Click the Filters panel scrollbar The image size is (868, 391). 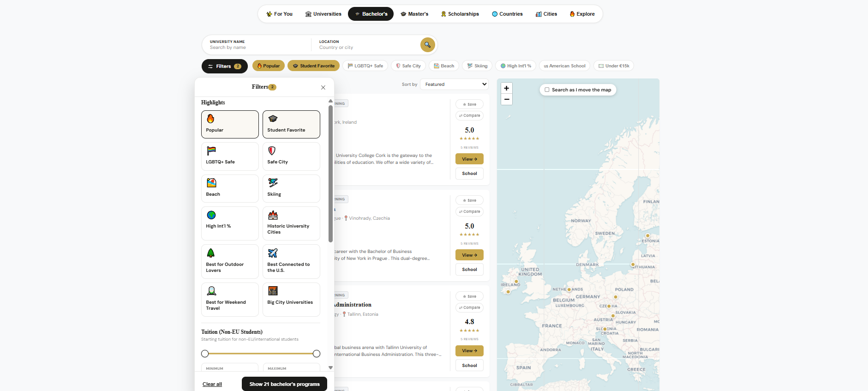[x=330, y=174]
